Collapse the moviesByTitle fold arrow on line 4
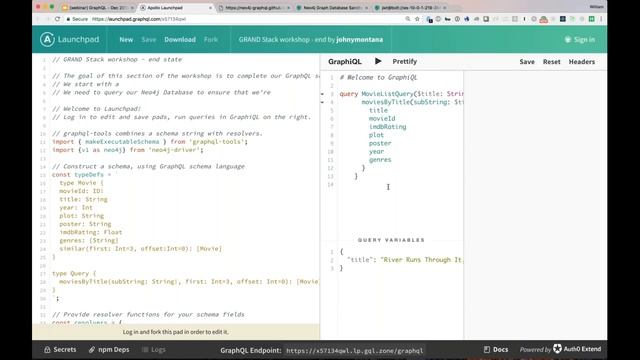The width and height of the screenshot is (640, 360). tap(322, 102)
